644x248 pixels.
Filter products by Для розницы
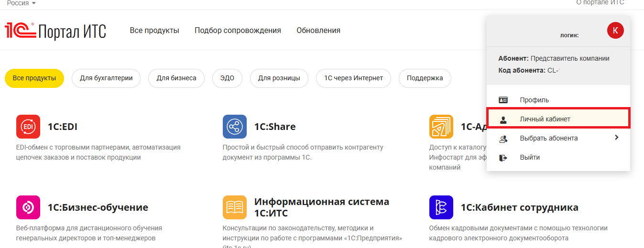coord(279,78)
